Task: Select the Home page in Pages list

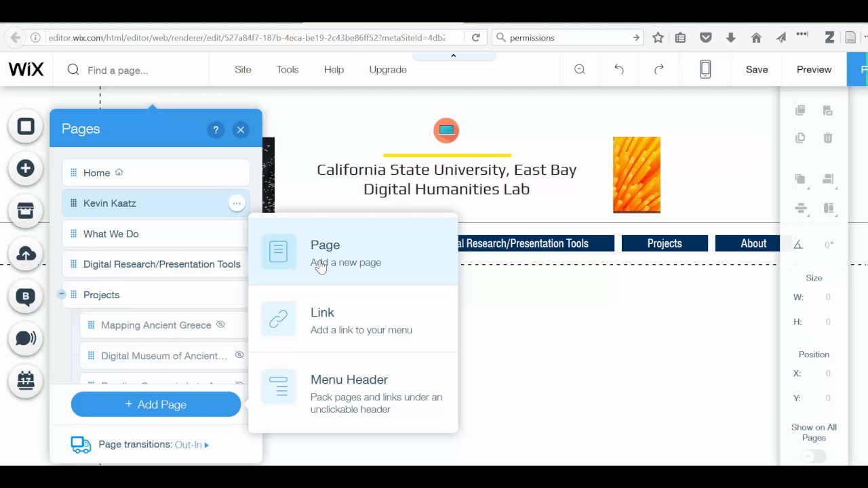Action: [x=156, y=173]
